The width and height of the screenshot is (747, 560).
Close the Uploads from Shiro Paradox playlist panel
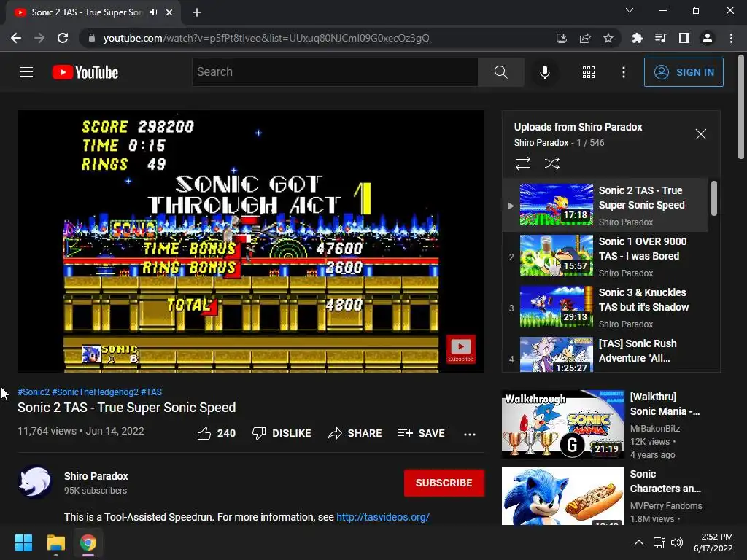(700, 134)
